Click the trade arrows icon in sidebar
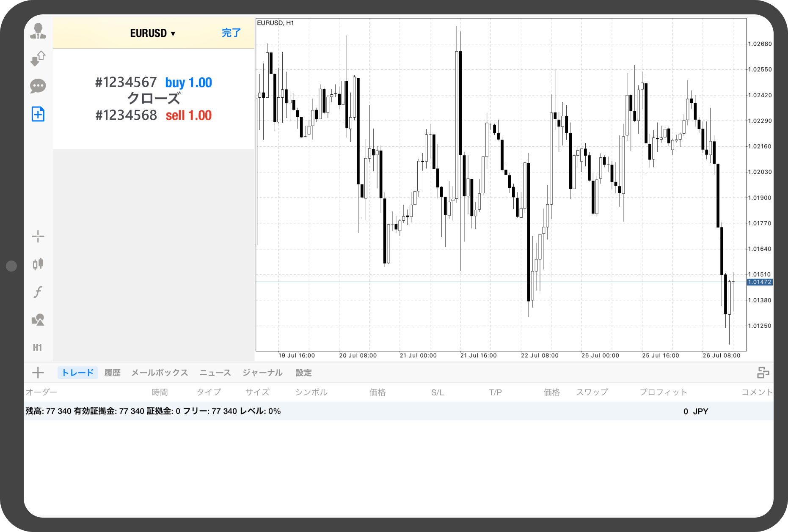788x532 pixels. (38, 58)
